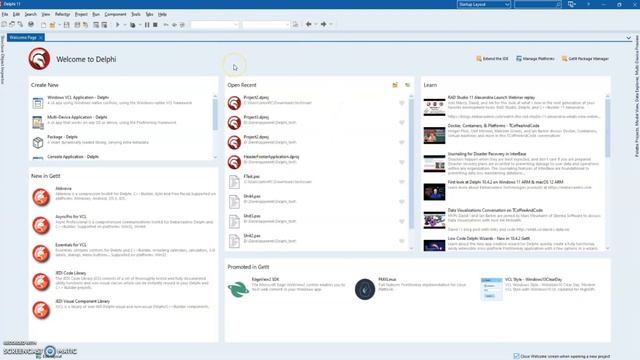Click the back navigation arrow icon
The image size is (640, 360).
(309, 24)
